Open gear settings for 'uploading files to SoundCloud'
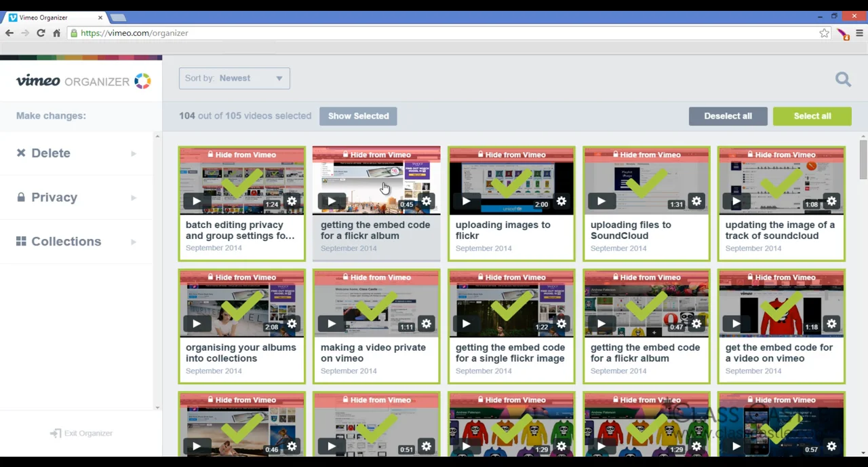The height and width of the screenshot is (467, 868). tap(696, 201)
